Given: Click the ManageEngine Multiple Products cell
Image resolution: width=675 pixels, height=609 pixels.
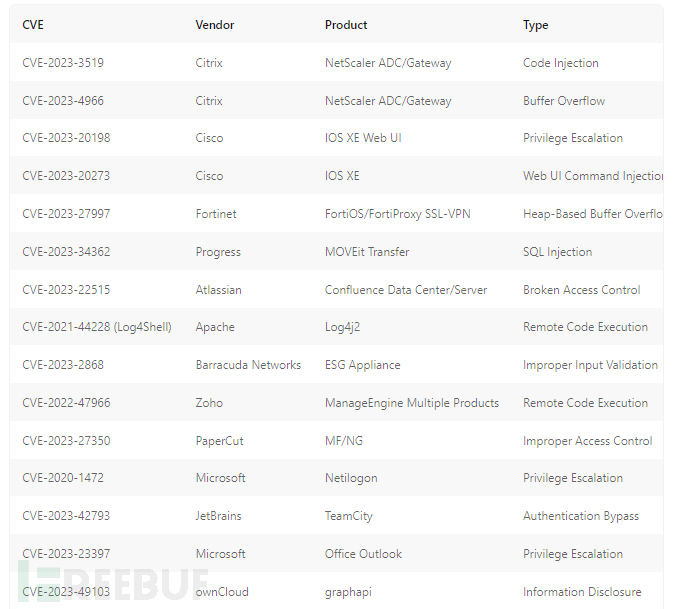Looking at the screenshot, I should 412,403.
